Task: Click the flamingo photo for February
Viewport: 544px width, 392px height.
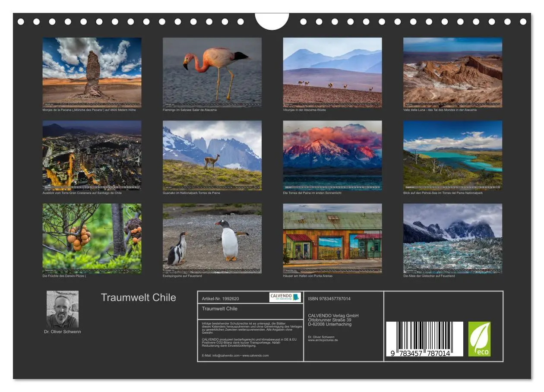Action: pos(212,71)
